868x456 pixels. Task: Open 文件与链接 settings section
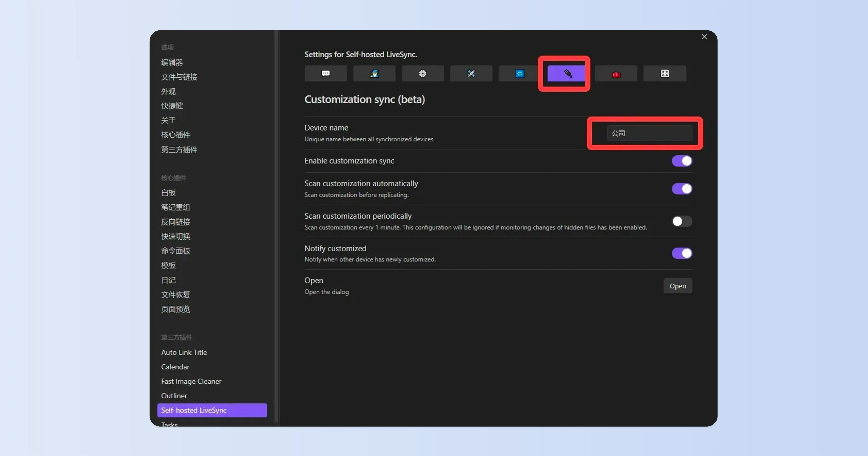(179, 77)
